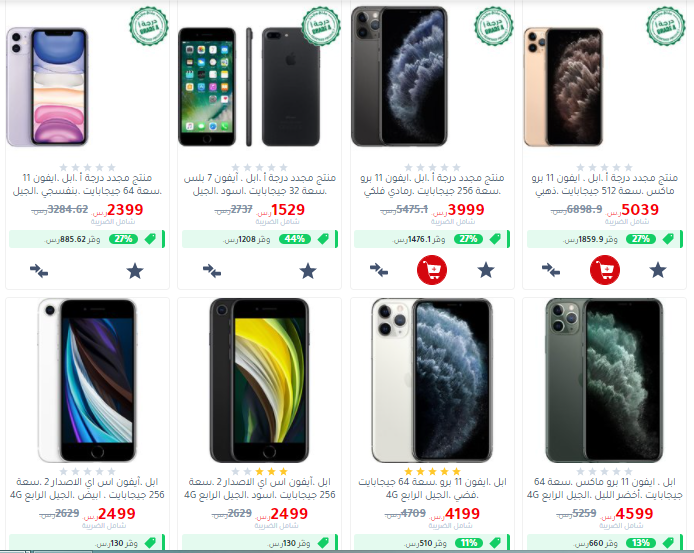Add iPhone 11 Pro Max gold (5039) to cart
Viewport: 694px width, 553px height.
[605, 270]
